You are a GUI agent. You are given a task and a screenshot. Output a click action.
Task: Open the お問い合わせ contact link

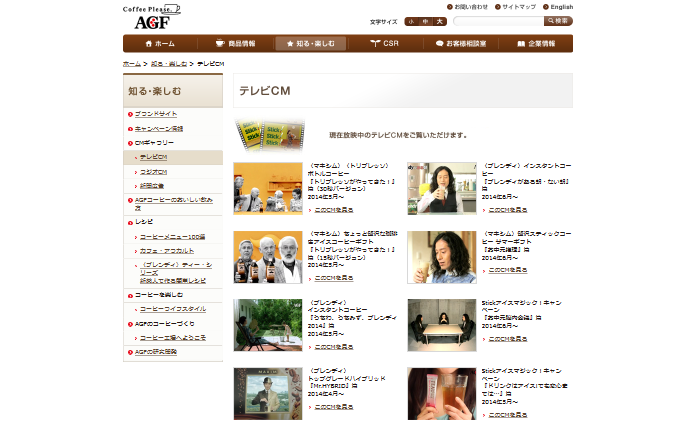(x=467, y=7)
